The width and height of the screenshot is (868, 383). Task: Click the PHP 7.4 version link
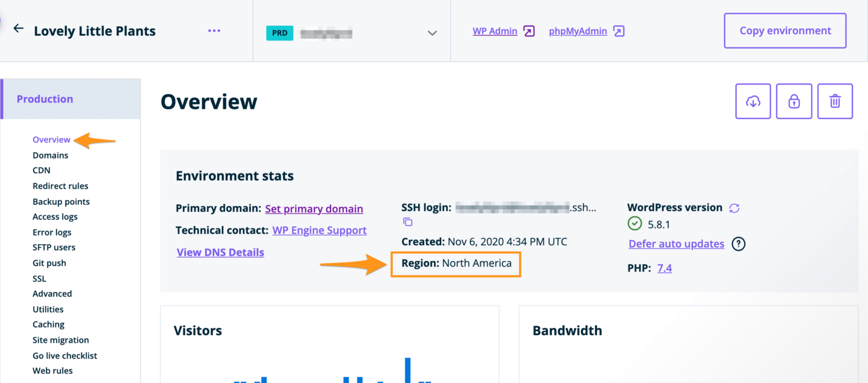[x=664, y=268]
